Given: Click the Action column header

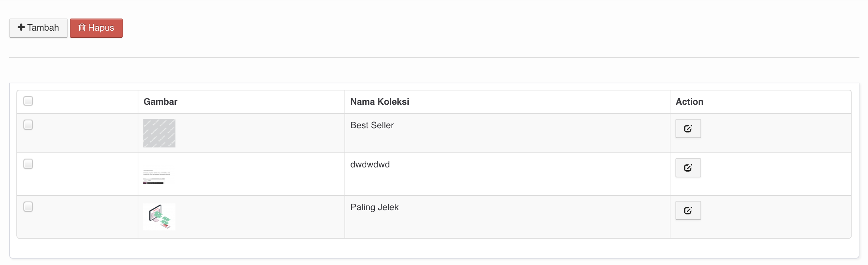Looking at the screenshot, I should click(689, 102).
